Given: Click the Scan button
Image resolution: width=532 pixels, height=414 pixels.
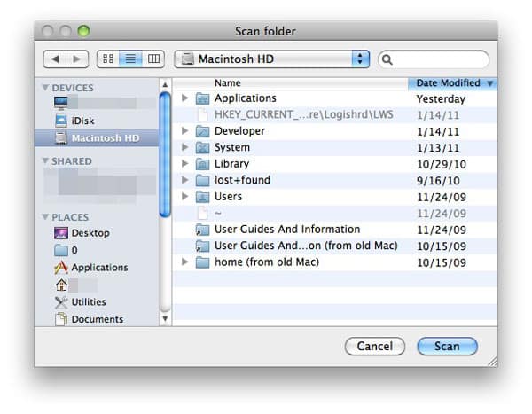Looking at the screenshot, I should (447, 346).
